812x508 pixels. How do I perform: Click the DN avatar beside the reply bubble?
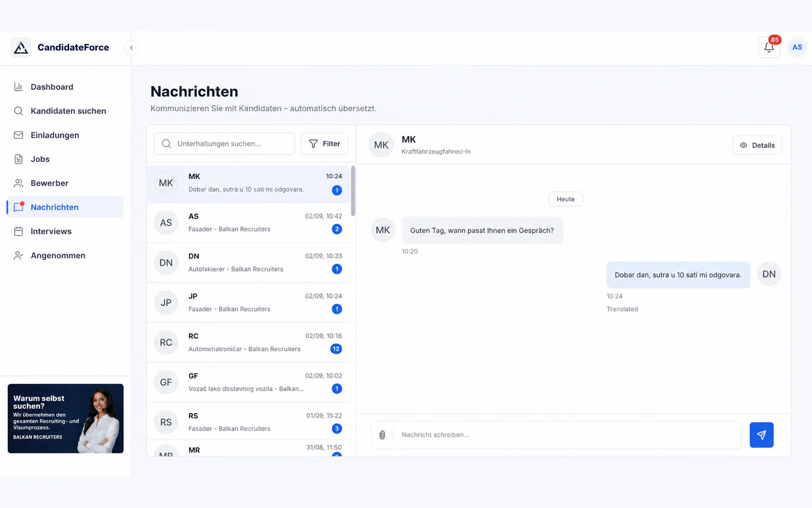[769, 274]
